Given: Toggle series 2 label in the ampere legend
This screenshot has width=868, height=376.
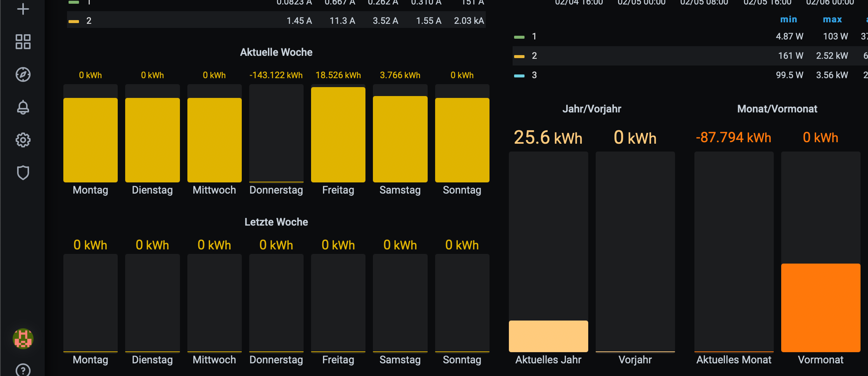Looking at the screenshot, I should [x=89, y=21].
